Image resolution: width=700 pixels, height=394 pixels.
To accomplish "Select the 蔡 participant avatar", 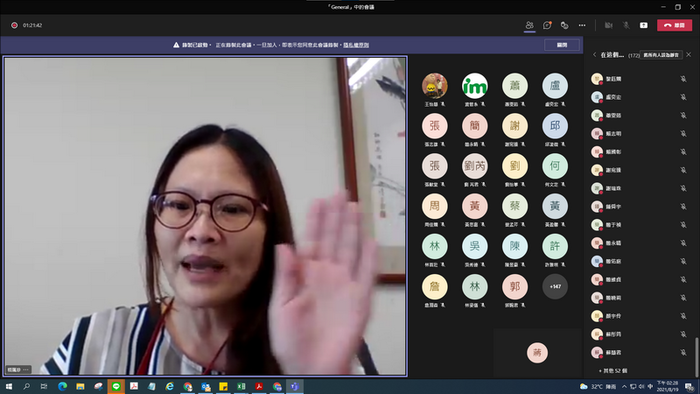I will click(x=515, y=206).
